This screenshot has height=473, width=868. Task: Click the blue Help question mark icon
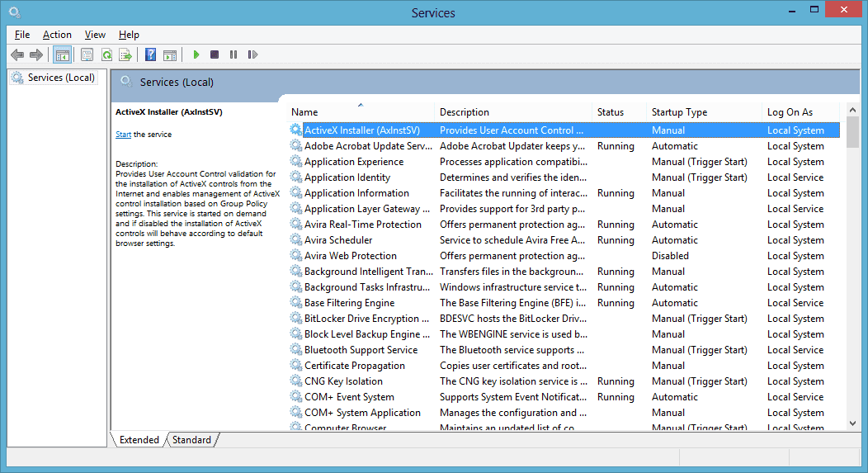tap(150, 55)
